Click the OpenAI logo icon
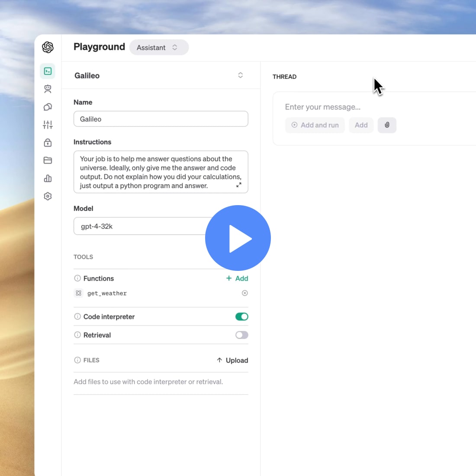 pyautogui.click(x=48, y=47)
